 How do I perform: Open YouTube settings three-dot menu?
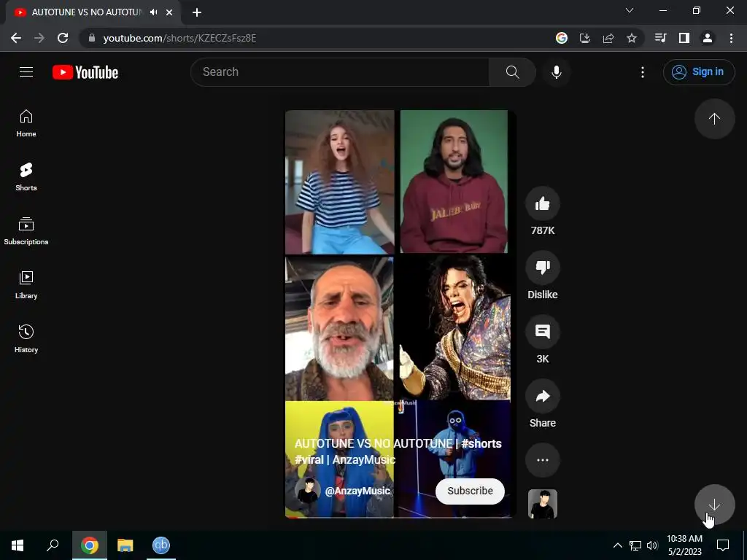click(642, 72)
